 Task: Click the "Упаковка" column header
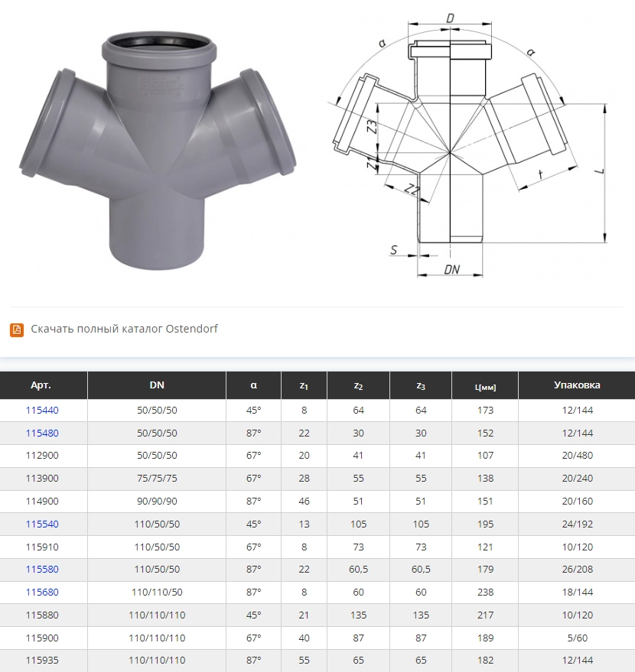pyautogui.click(x=577, y=385)
